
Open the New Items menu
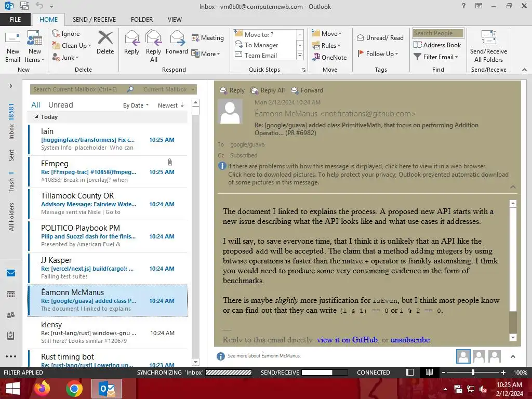(x=35, y=47)
